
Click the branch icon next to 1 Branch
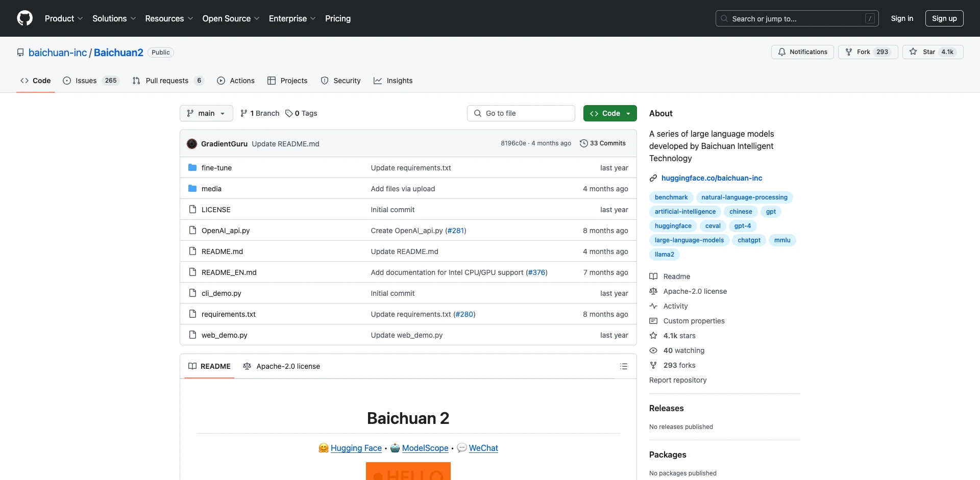[x=244, y=113]
